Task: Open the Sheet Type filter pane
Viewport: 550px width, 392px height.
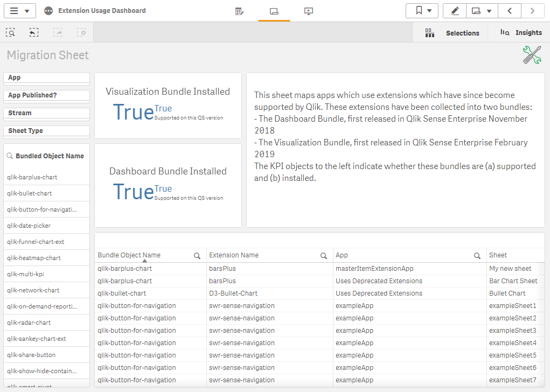Action: 47,132
